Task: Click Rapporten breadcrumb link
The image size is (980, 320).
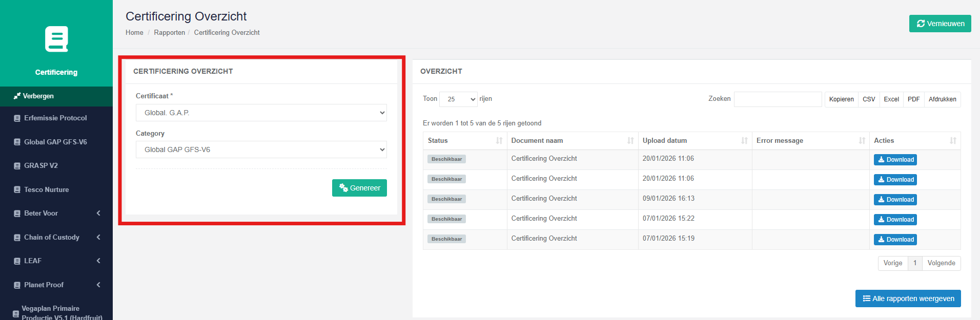Action: pos(169,32)
